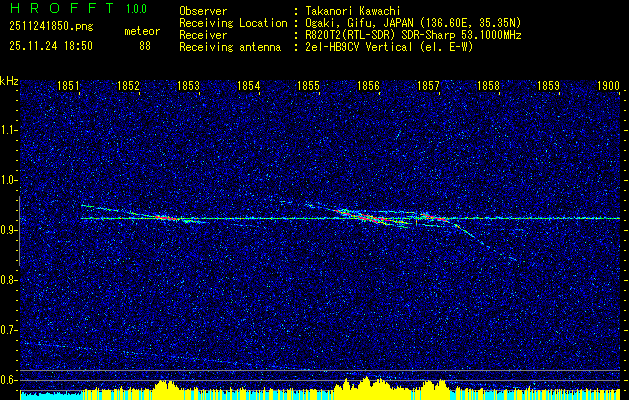Click the Observer field label
Viewport: 629px width, 400px height.
click(203, 11)
